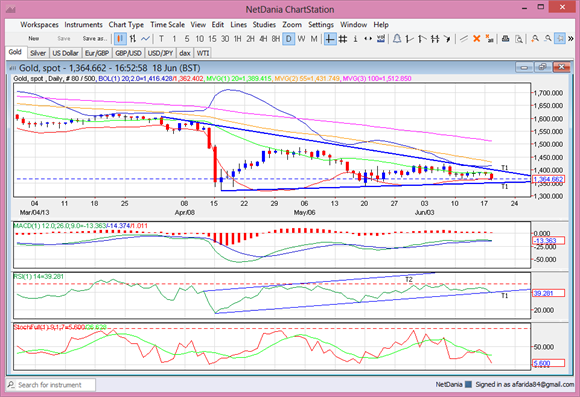Switch to 4H time scale

(x=263, y=38)
